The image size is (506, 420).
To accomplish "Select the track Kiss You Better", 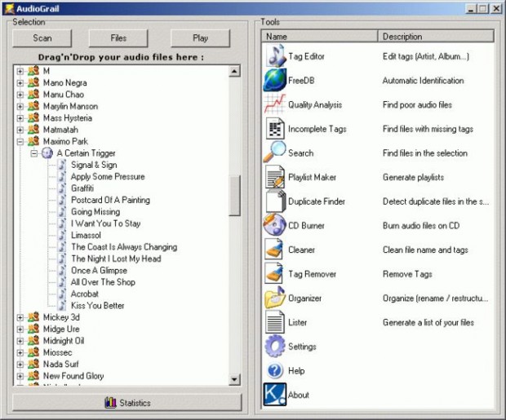I will click(97, 306).
